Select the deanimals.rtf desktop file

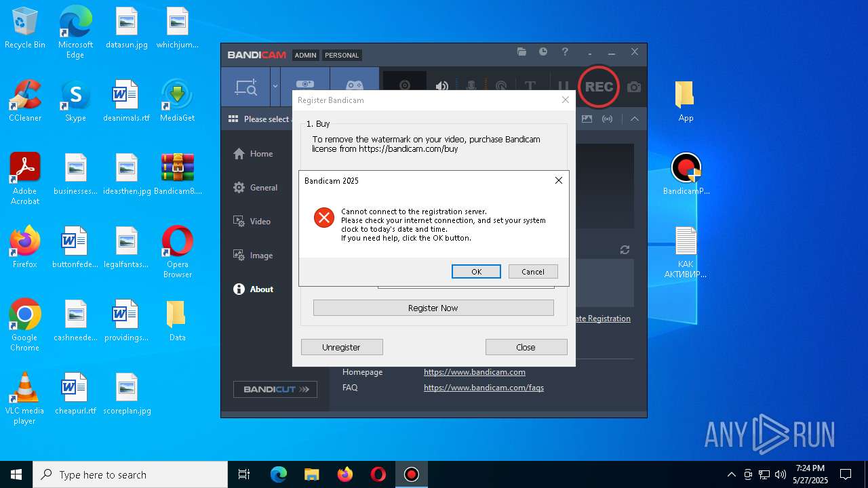click(127, 101)
